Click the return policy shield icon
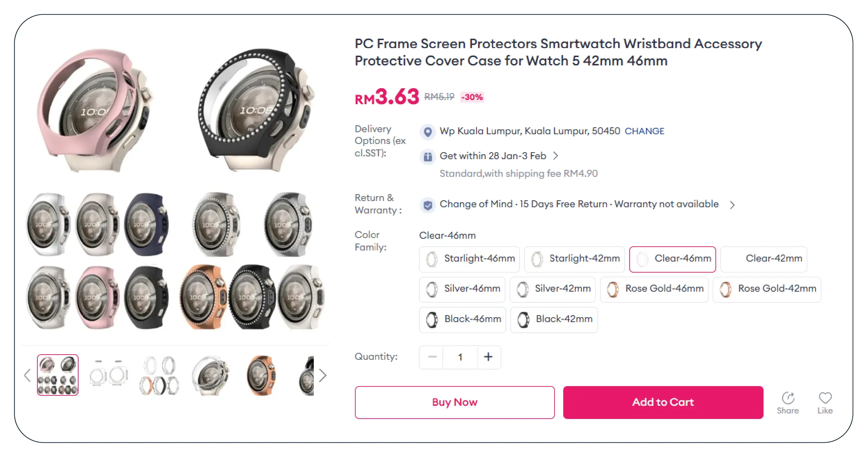868x457 pixels. pyautogui.click(x=428, y=205)
